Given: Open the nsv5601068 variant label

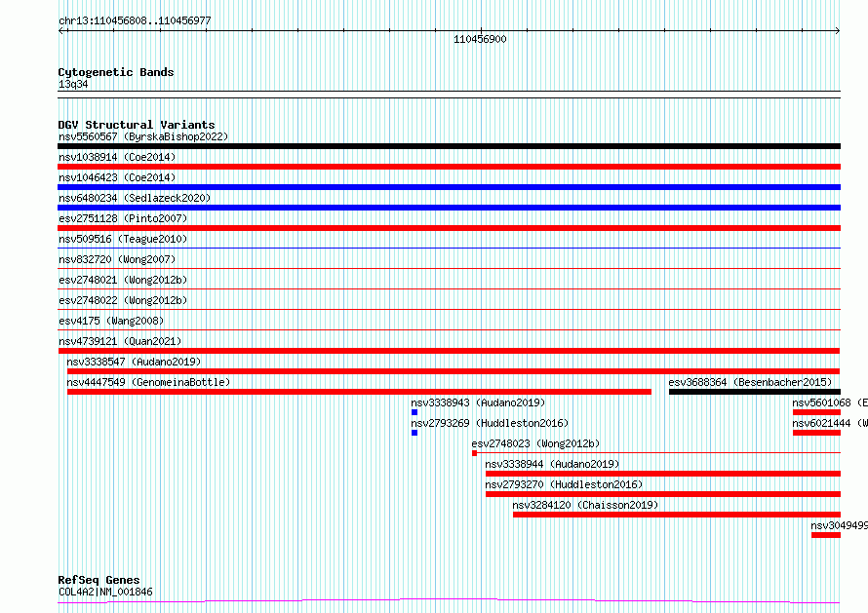Looking at the screenshot, I should pyautogui.click(x=830, y=402).
